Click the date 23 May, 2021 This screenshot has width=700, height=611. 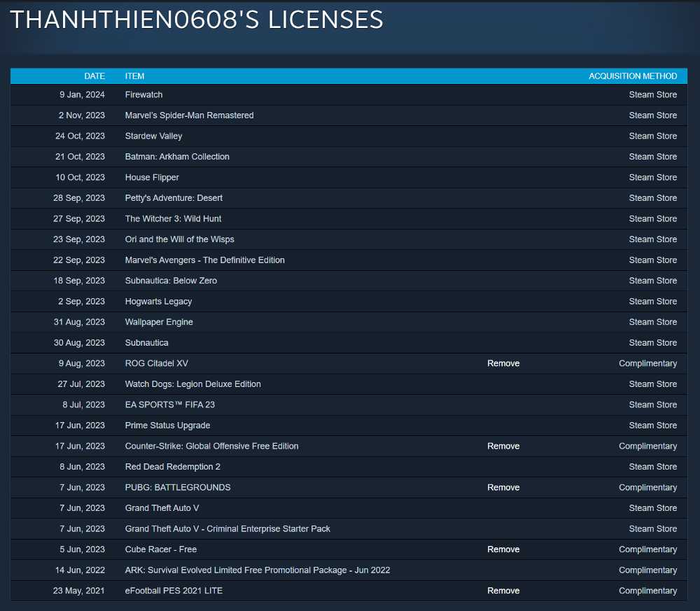point(79,591)
